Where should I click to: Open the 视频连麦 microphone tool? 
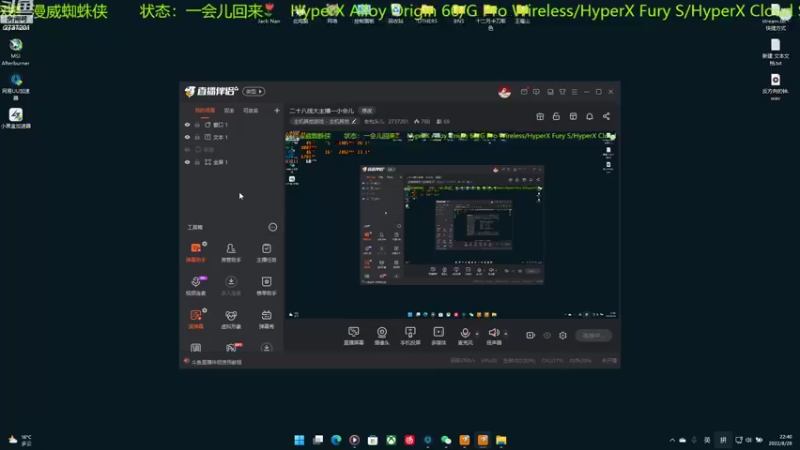point(196,286)
